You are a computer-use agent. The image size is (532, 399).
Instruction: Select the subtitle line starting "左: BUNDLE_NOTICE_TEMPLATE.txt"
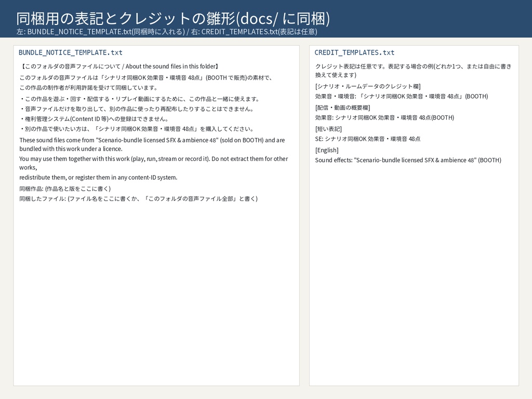(x=167, y=32)
